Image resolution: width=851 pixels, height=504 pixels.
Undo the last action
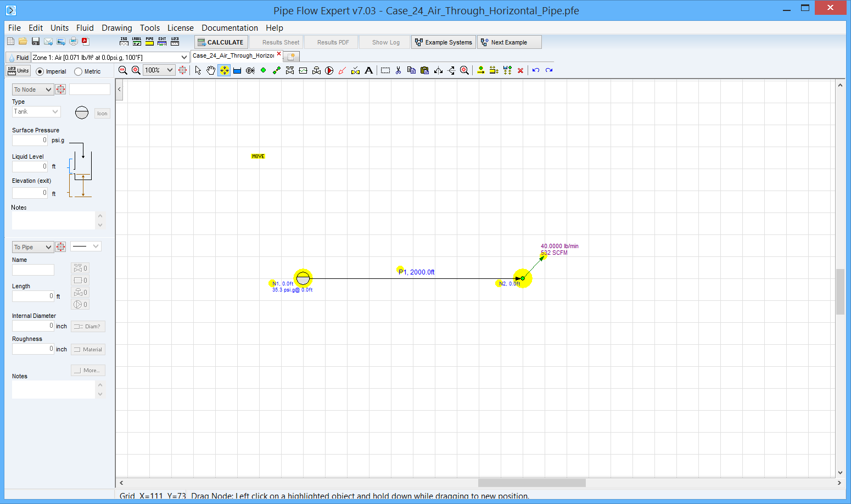pos(536,70)
